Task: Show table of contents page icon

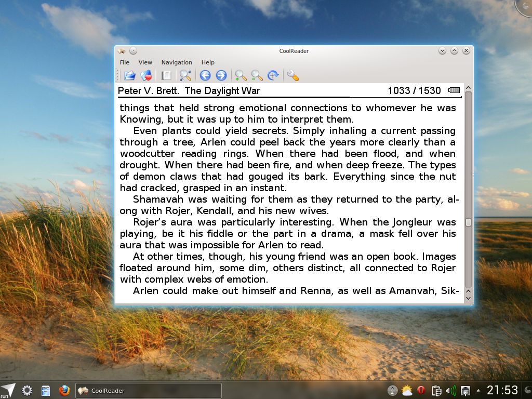Action: point(166,75)
